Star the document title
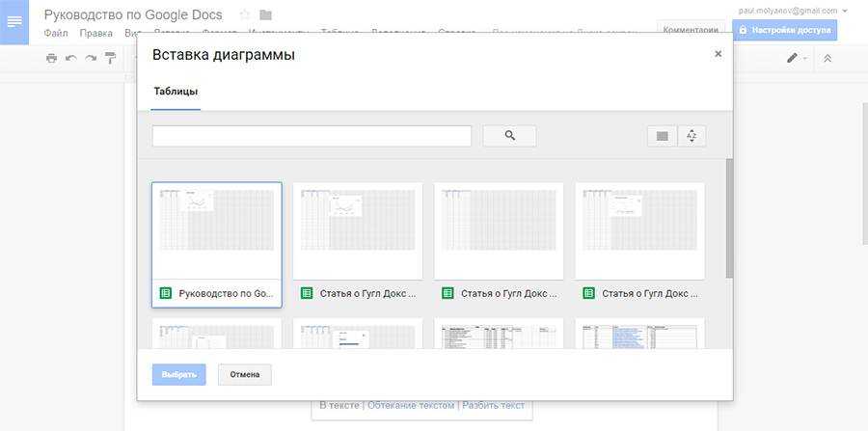 pyautogui.click(x=245, y=14)
